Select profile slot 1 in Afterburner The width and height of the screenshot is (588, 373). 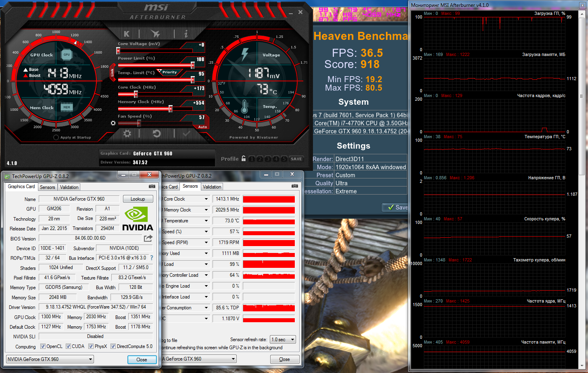click(x=252, y=159)
